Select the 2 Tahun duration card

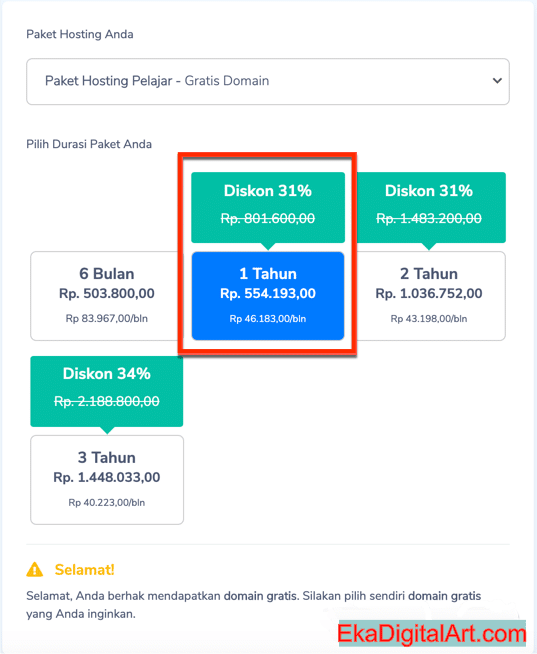[429, 296]
